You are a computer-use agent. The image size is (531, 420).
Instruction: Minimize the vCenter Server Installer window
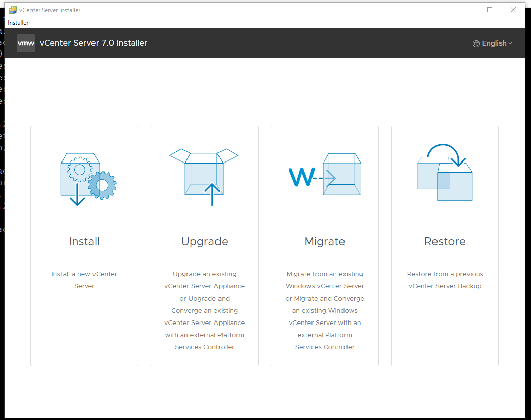466,10
